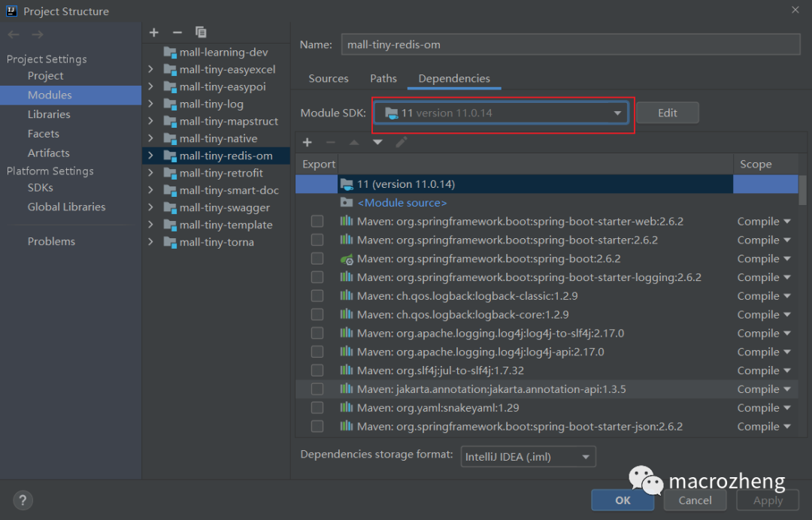Move dependency down arrow
The width and height of the screenshot is (812, 520).
[377, 142]
